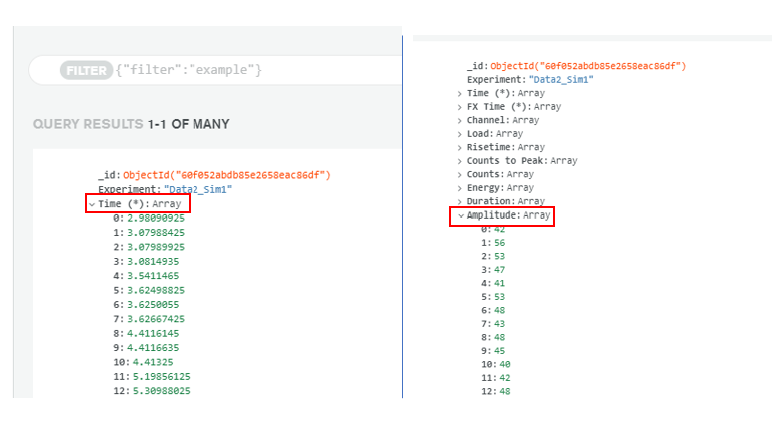This screenshot has height=432, width=783.
Task: Expand the FX Time (*) array
Action: (460, 106)
